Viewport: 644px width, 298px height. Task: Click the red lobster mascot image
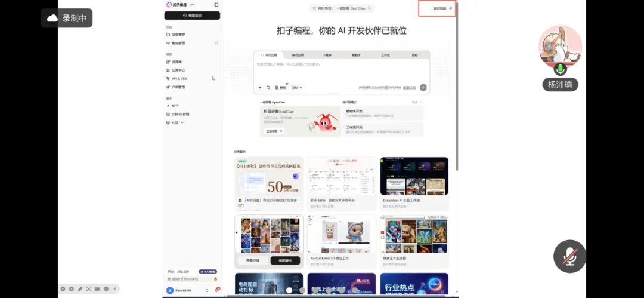click(325, 122)
